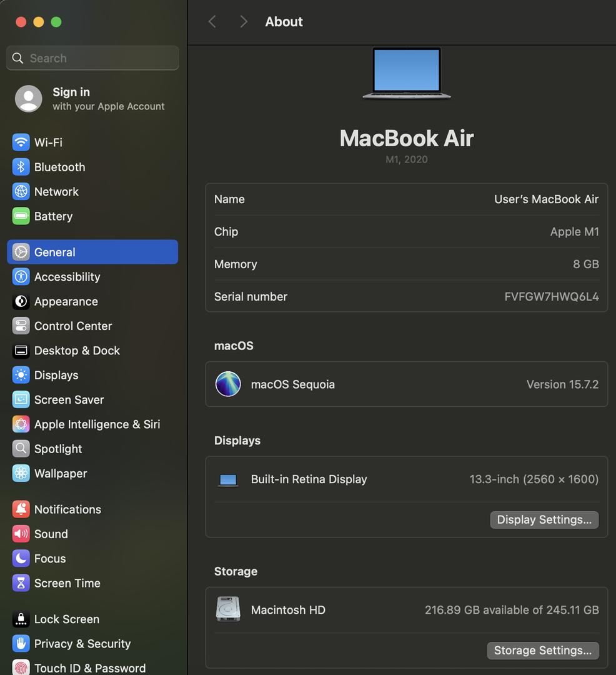Open the Battery settings icon
This screenshot has height=675, width=616.
pos(21,216)
